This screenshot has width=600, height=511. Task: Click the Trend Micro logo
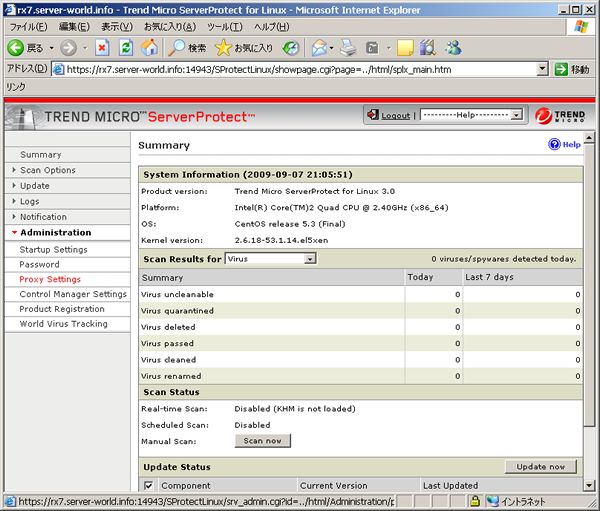[558, 115]
